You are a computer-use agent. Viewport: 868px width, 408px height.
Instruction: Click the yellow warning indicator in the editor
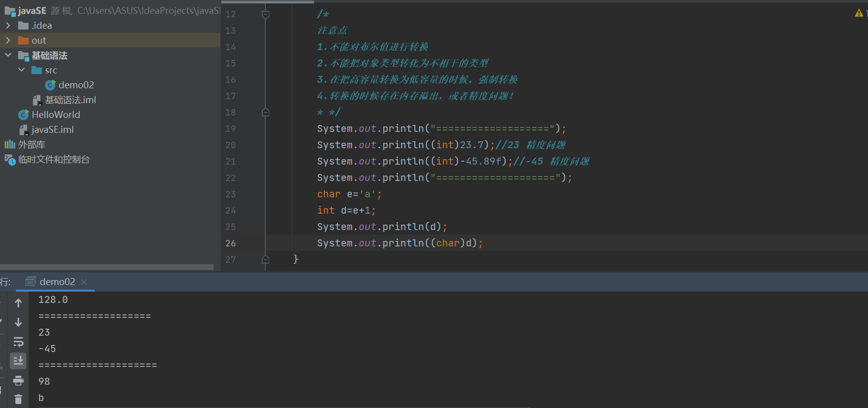859,13
